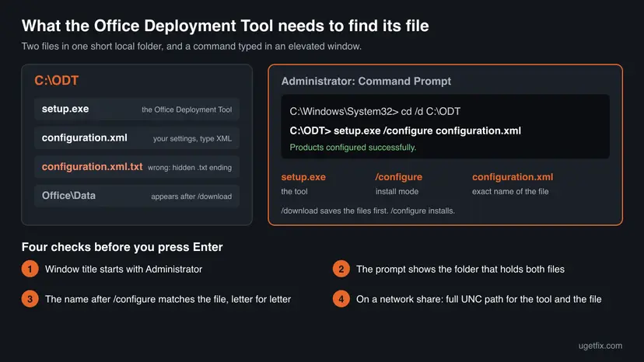Click 'your settings, type XML' description
The width and height of the screenshot is (644, 362).
192,139
